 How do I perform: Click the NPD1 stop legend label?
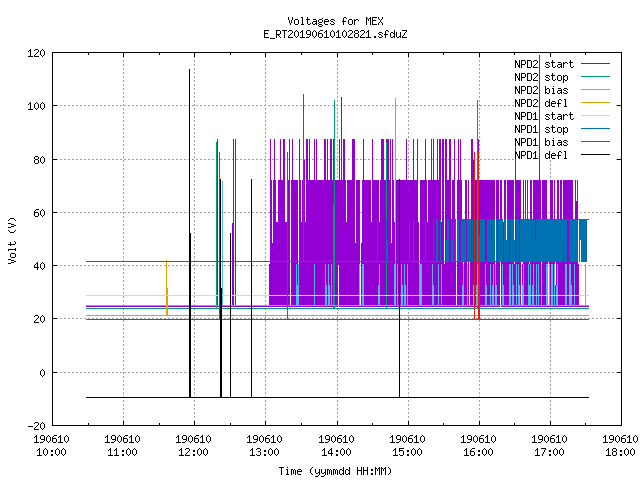[541, 129]
